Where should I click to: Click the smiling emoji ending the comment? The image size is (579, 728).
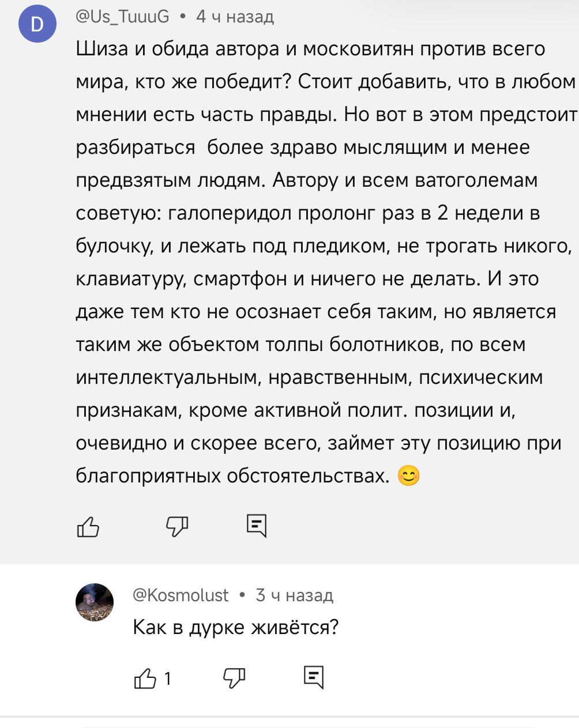point(409,476)
